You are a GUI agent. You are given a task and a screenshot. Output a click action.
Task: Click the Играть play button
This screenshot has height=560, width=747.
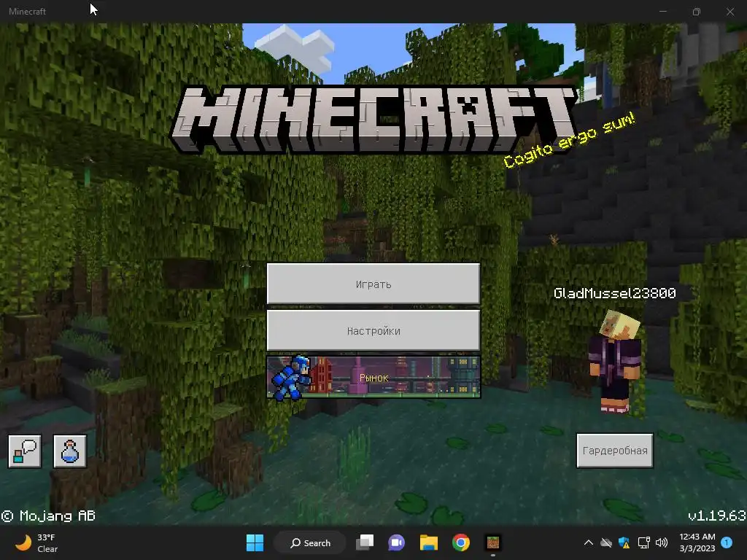click(373, 284)
